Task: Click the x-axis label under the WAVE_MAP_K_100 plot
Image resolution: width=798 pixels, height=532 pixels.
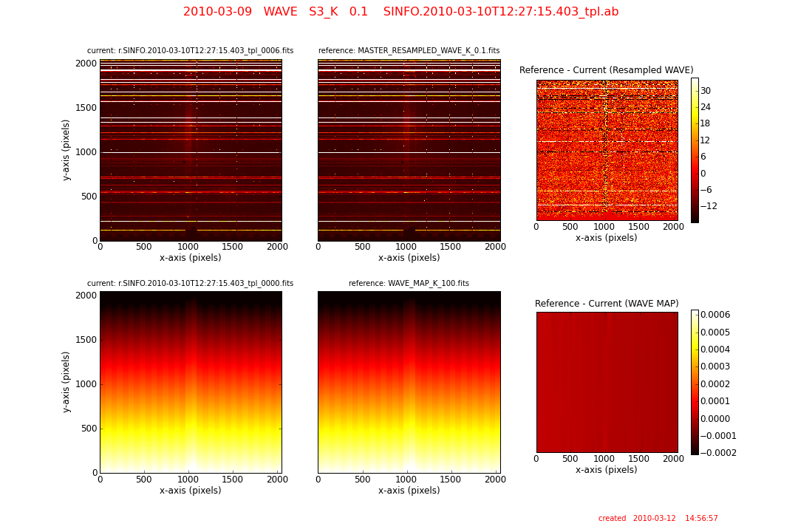Action: pyautogui.click(x=409, y=491)
